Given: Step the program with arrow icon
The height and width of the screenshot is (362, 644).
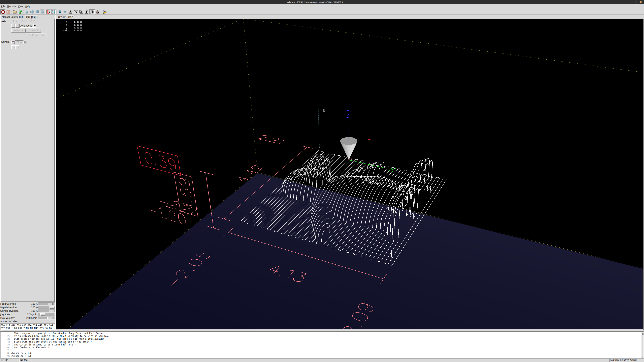Looking at the screenshot, I should (32, 12).
